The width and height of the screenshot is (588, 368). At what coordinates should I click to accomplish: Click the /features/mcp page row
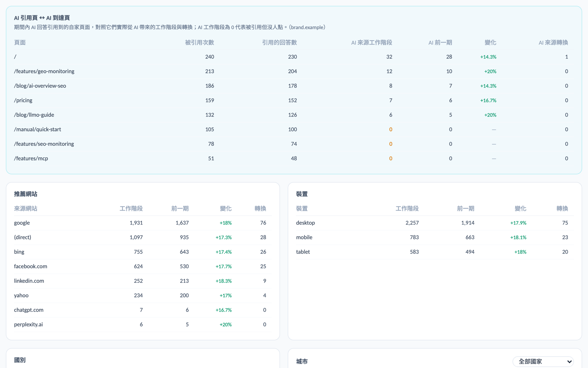(294, 158)
